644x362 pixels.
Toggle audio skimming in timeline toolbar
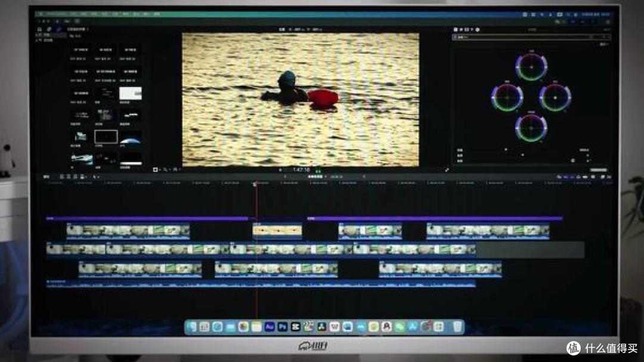coord(572,177)
